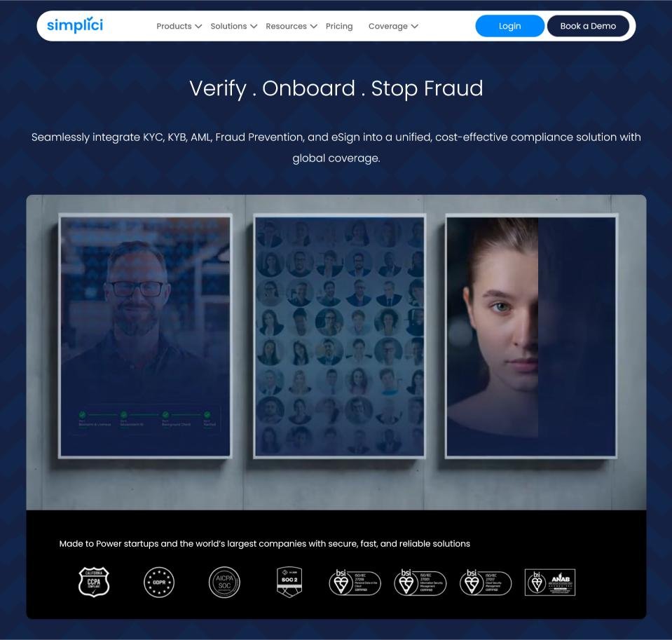This screenshot has height=640, width=672.
Task: Open the Pricing page
Action: tap(339, 26)
